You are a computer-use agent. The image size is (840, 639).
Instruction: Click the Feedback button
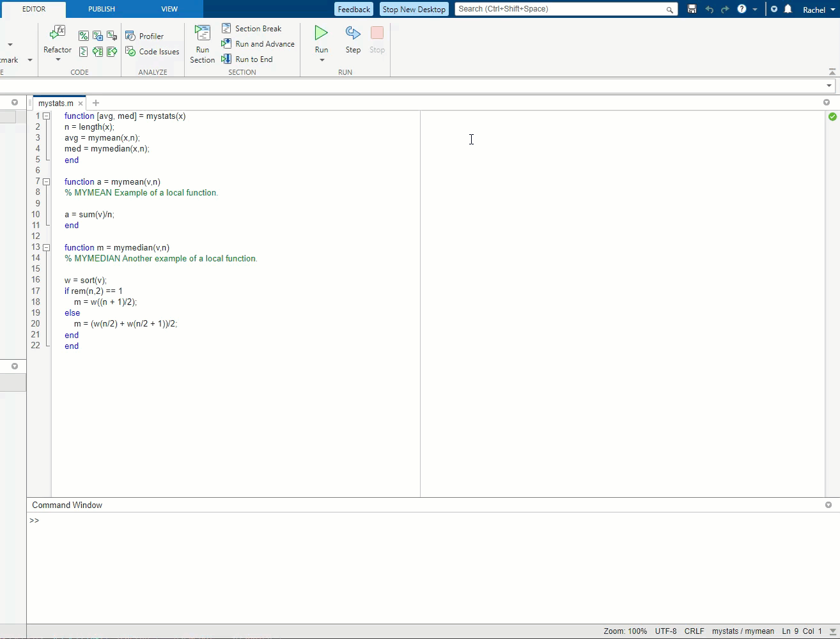click(354, 9)
